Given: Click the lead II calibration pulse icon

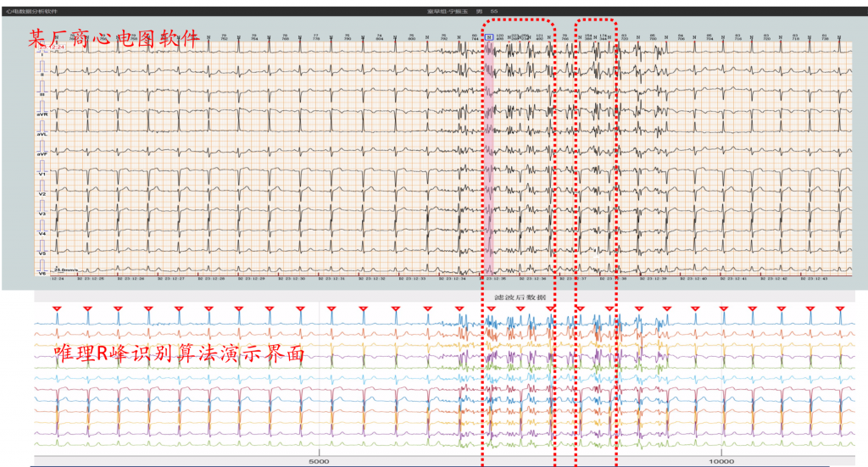Looking at the screenshot, I should (42, 68).
